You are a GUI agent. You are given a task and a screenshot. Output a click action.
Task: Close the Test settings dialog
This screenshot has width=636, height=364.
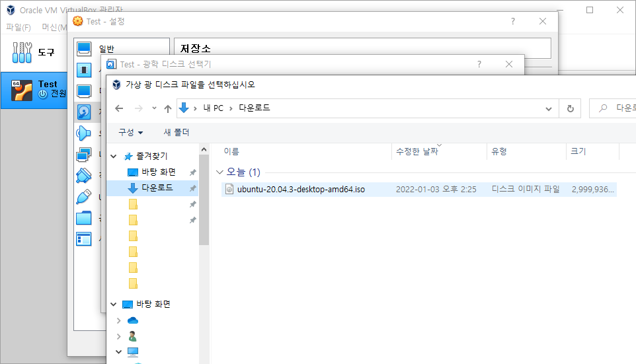coord(543,21)
